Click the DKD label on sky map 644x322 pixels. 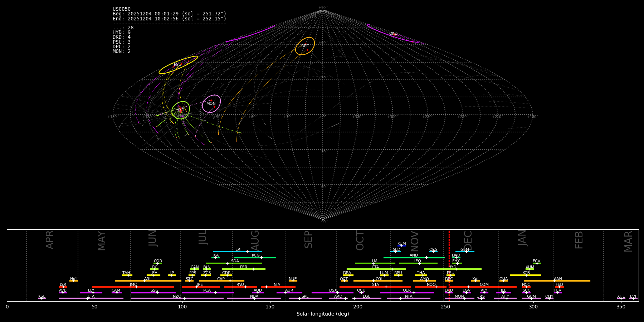pyautogui.click(x=393, y=34)
